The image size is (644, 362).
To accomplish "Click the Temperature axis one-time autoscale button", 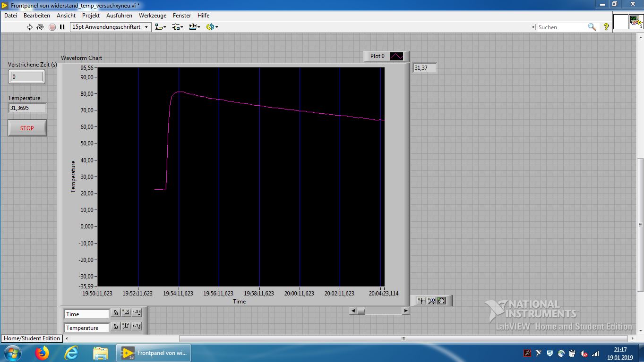I will (126, 327).
